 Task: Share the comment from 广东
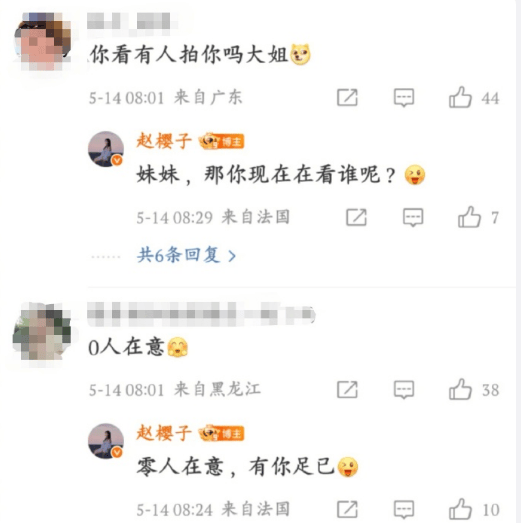(x=347, y=98)
